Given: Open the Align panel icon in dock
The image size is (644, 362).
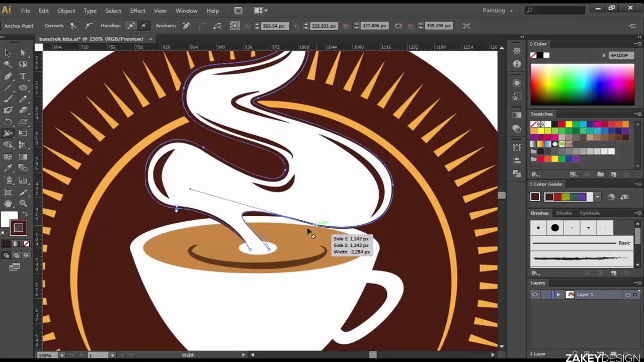Looking at the screenshot, I should pos(517,160).
